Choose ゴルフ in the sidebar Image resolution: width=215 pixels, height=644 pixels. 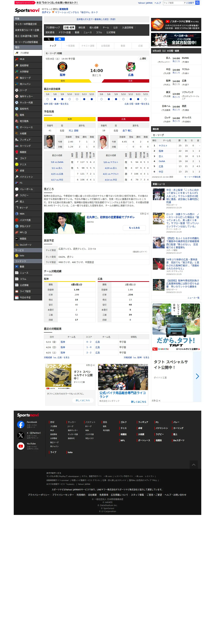pos(28,158)
